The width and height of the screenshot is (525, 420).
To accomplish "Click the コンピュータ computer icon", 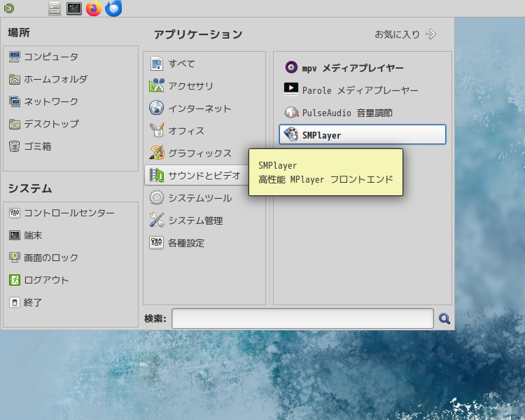I will [x=15, y=57].
